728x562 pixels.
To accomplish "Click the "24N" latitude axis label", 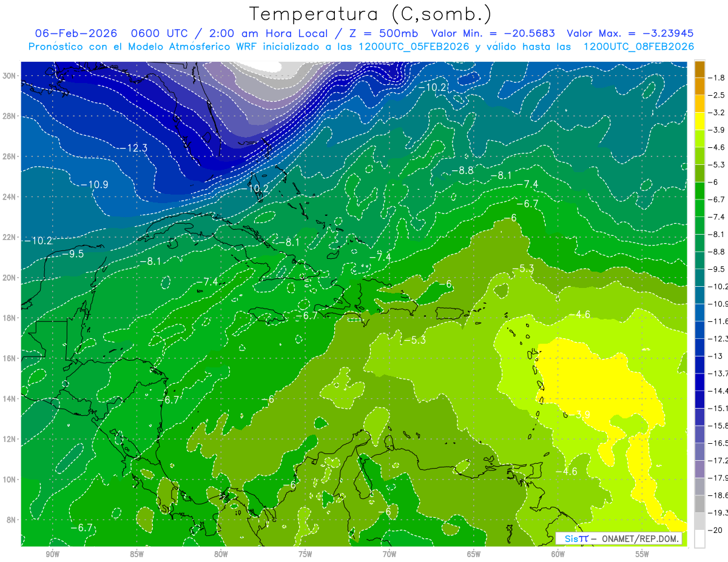I will [x=10, y=197].
